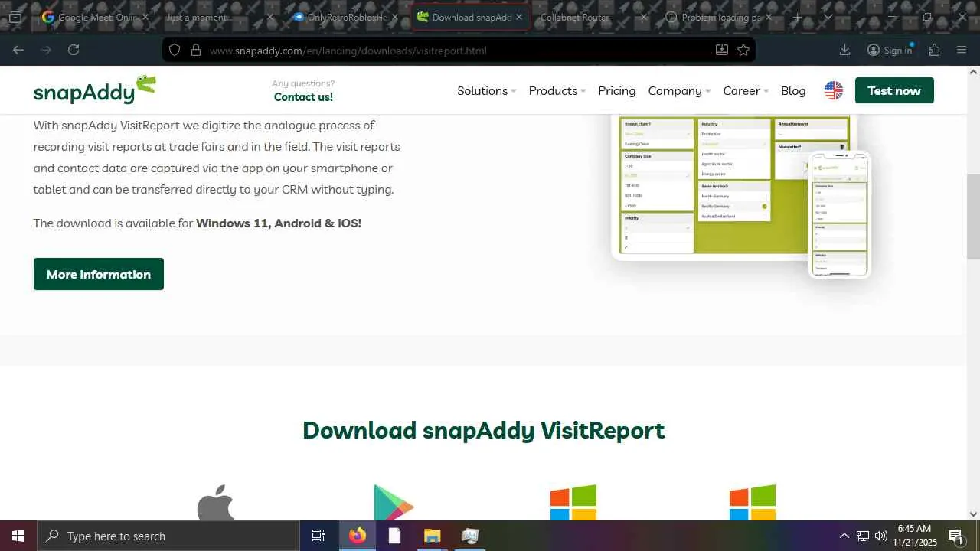Open the Contact us! link

tap(303, 97)
